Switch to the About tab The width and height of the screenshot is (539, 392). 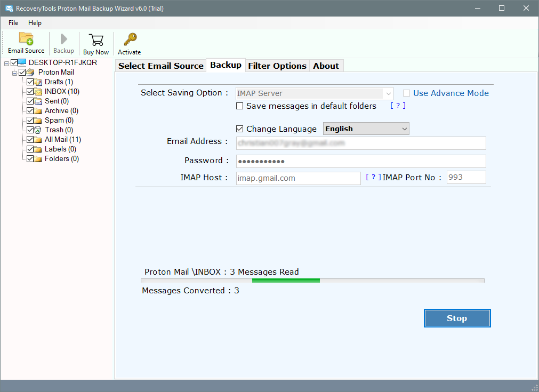tap(326, 66)
